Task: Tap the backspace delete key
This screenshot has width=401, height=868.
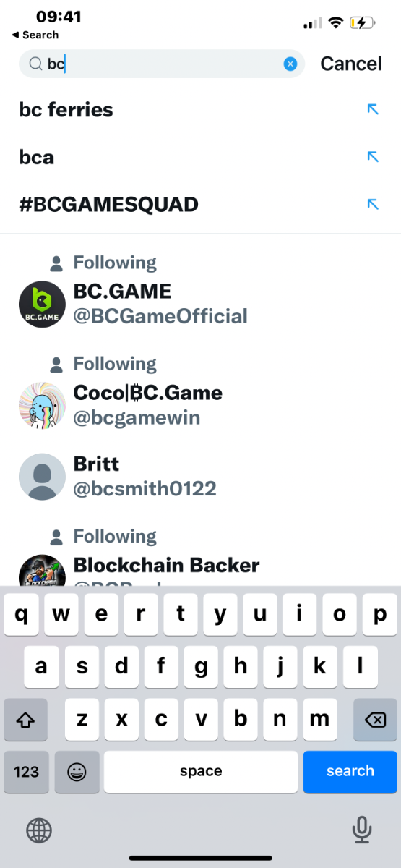Action: [375, 720]
